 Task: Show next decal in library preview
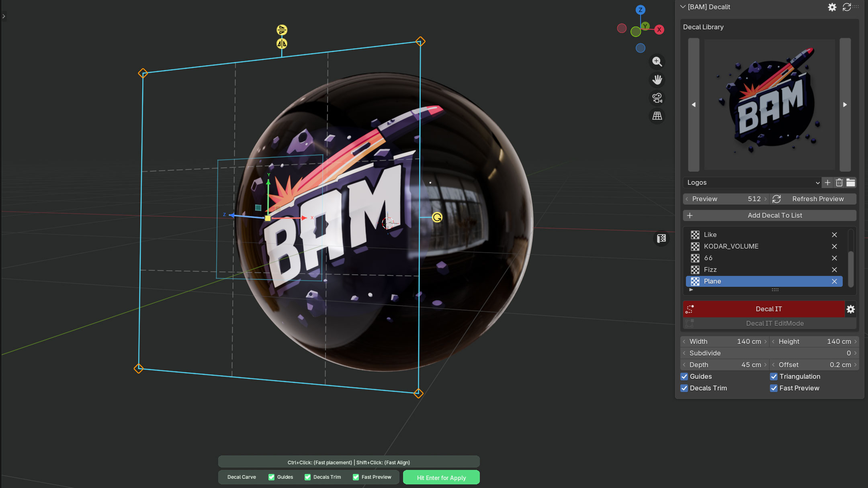pyautogui.click(x=845, y=104)
